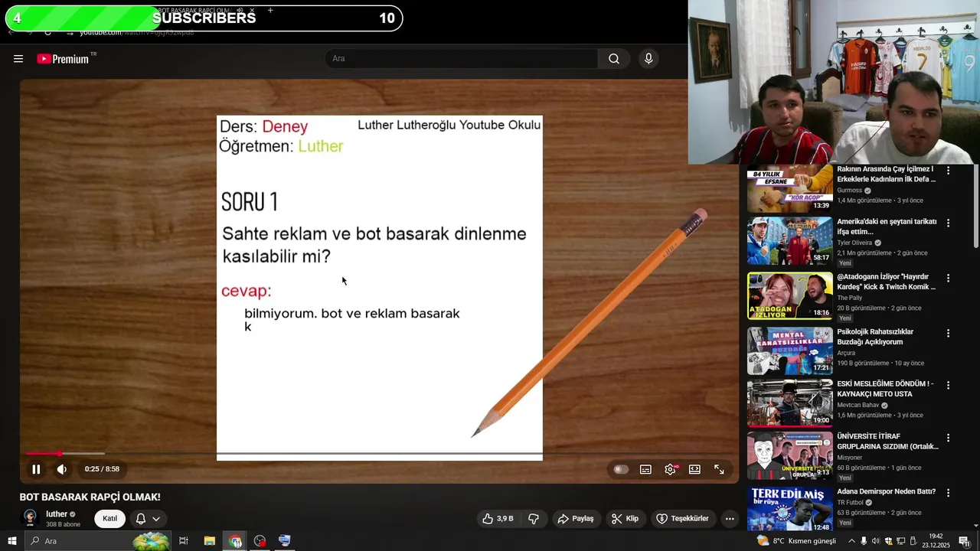
Task: Mute the video with the volume icon
Action: tap(62, 469)
